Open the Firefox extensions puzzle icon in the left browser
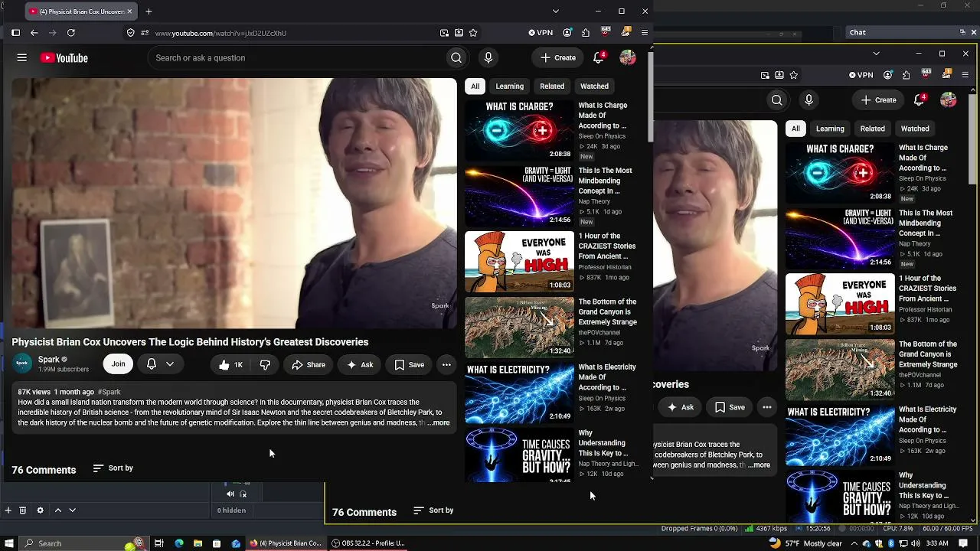 coord(586,33)
